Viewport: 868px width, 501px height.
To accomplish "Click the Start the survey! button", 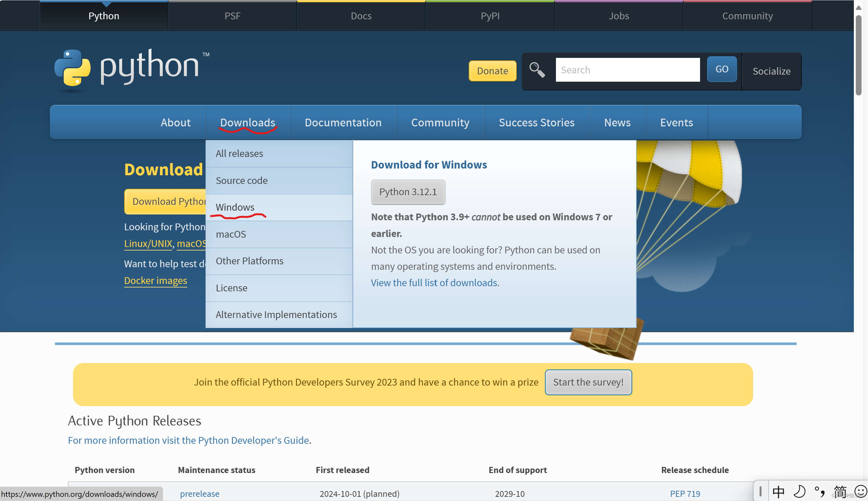I will [588, 382].
